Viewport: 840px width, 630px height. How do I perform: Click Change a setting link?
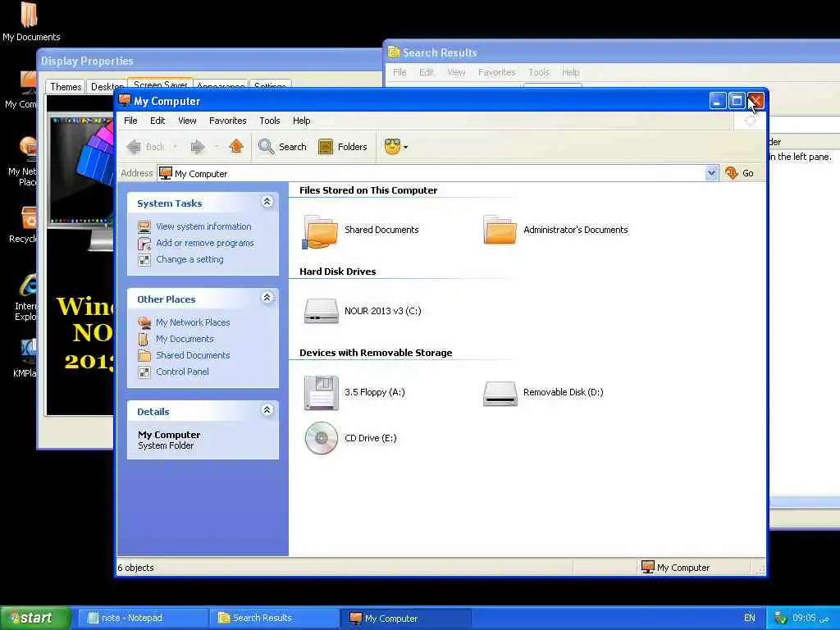pos(189,259)
